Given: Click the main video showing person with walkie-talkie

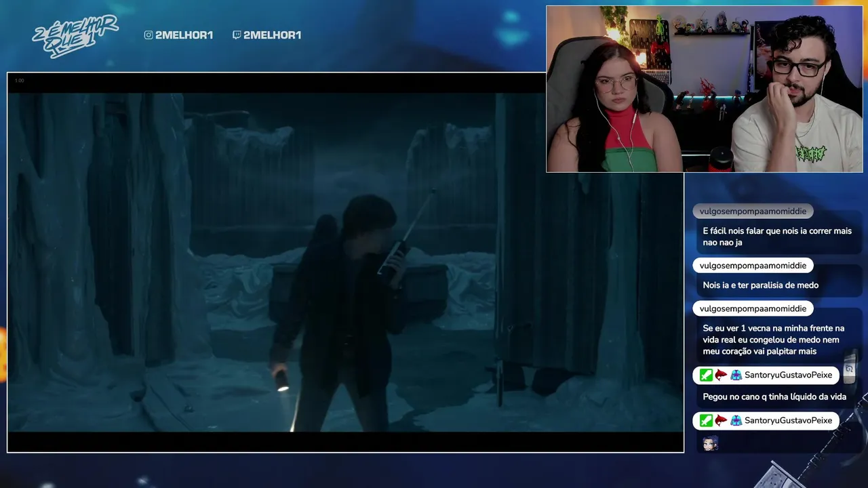Looking at the screenshot, I should click(x=345, y=262).
